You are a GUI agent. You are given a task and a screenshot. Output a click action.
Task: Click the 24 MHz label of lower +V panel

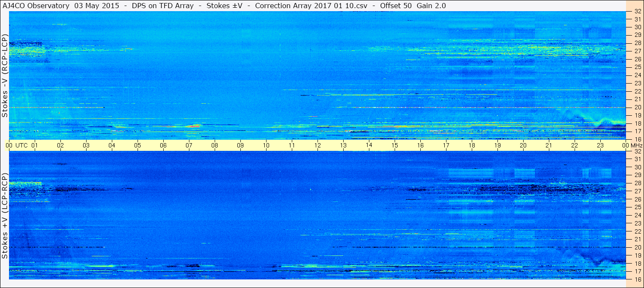coord(637,215)
